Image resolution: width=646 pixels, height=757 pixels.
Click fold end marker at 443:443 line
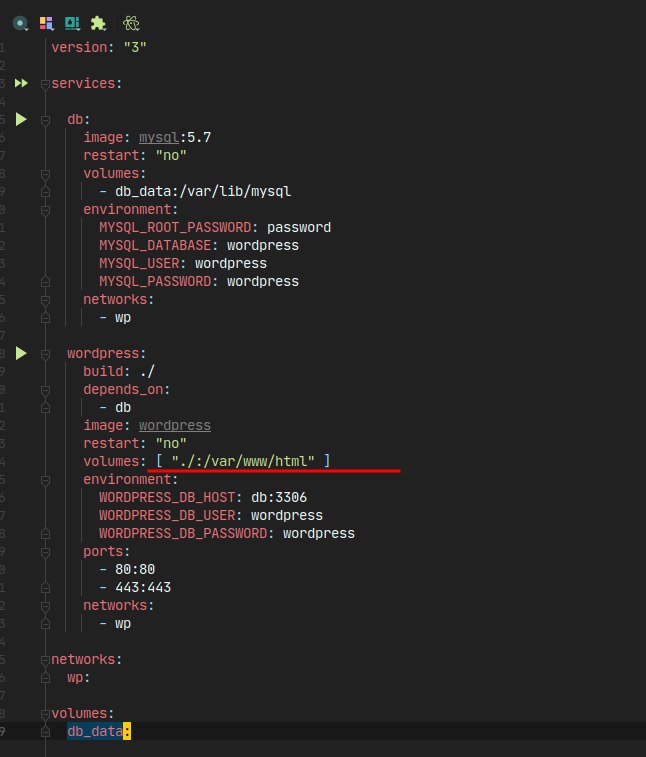point(45,588)
